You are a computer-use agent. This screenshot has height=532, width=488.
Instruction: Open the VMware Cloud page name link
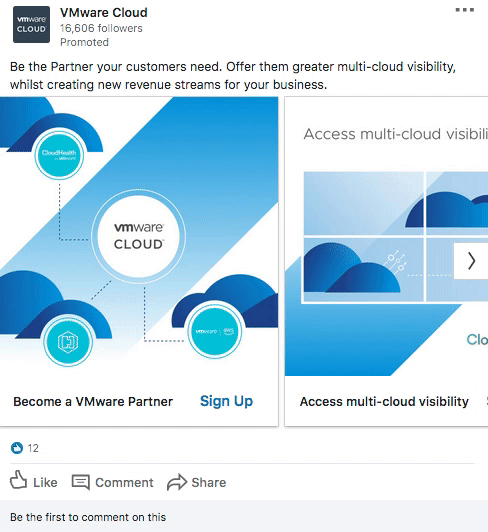(104, 13)
